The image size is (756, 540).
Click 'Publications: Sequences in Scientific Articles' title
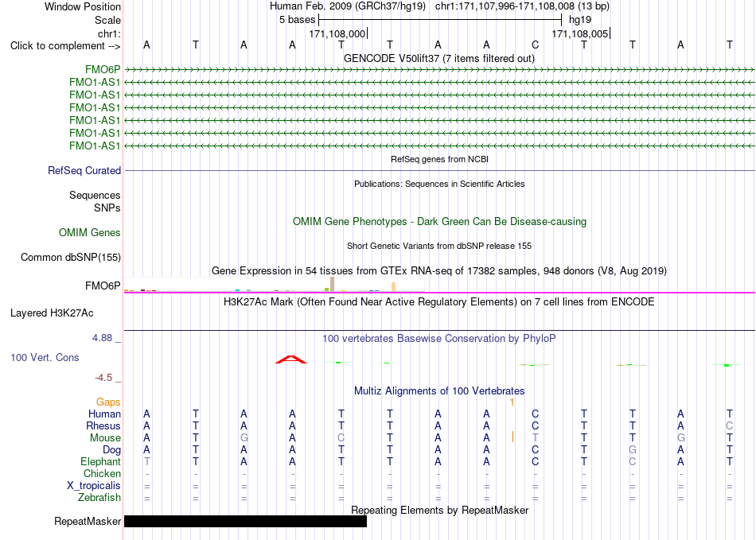tap(439, 184)
